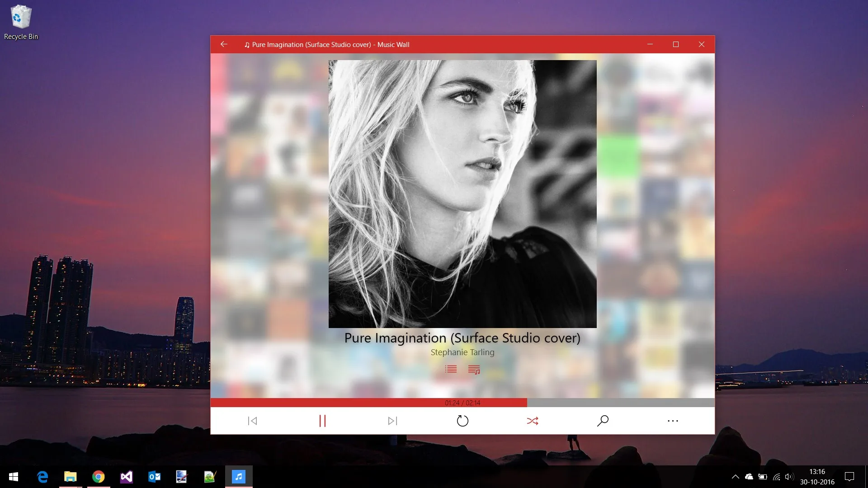Viewport: 868px width, 488px height.
Task: Select the Music Wall taskbar icon
Action: [x=239, y=477]
